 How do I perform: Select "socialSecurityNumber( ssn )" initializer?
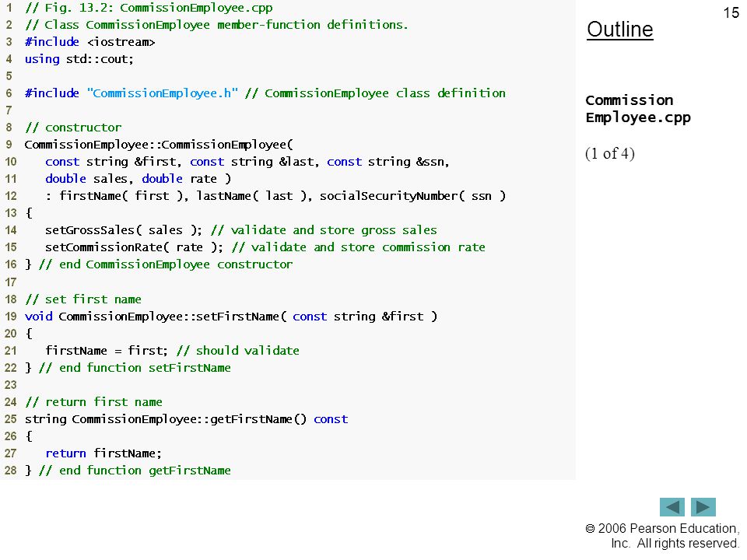pyautogui.click(x=412, y=196)
